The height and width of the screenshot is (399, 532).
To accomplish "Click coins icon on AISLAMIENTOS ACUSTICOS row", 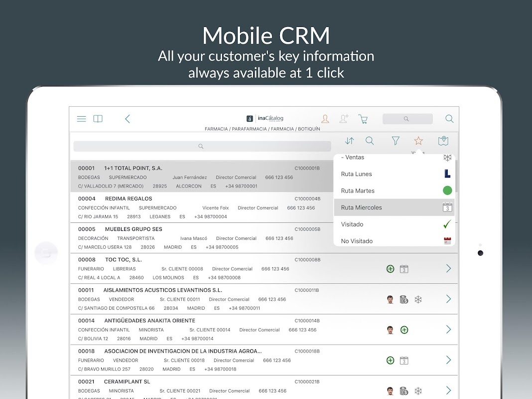I will (404, 300).
